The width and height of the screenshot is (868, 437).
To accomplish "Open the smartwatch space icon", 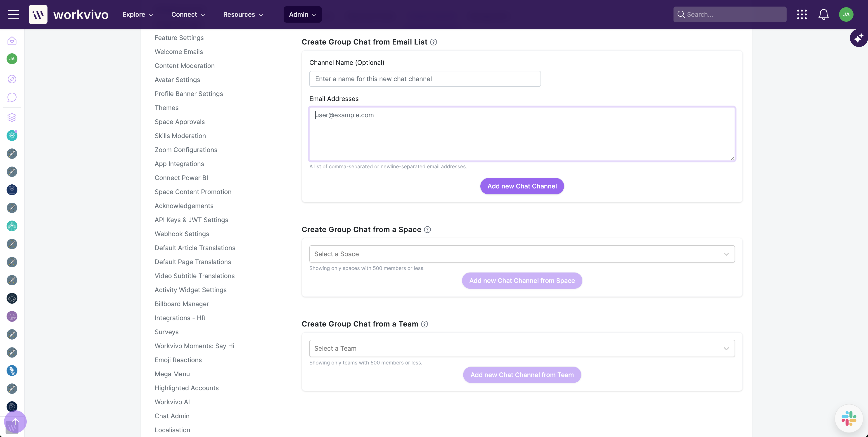I will point(12,407).
